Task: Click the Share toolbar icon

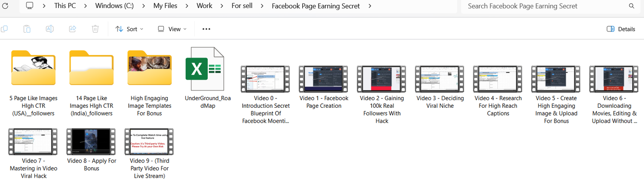Action: (72, 29)
